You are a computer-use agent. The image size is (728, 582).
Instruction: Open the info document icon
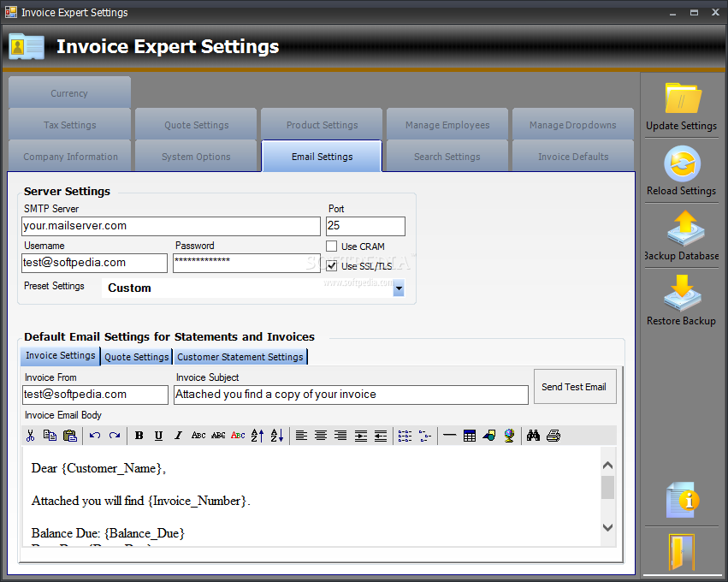(x=682, y=500)
